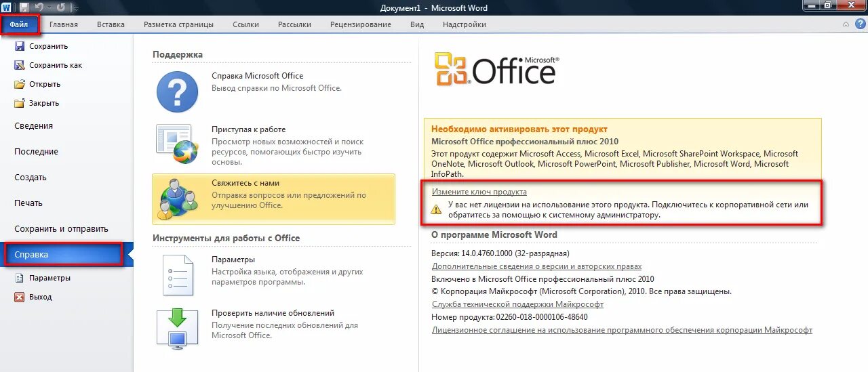Click the Файл tab
Viewport: 868px width, 372px height.
point(19,24)
